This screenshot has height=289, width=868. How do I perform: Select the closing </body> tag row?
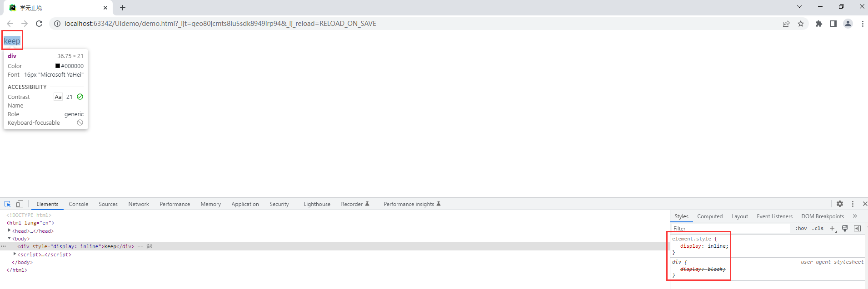point(22,262)
